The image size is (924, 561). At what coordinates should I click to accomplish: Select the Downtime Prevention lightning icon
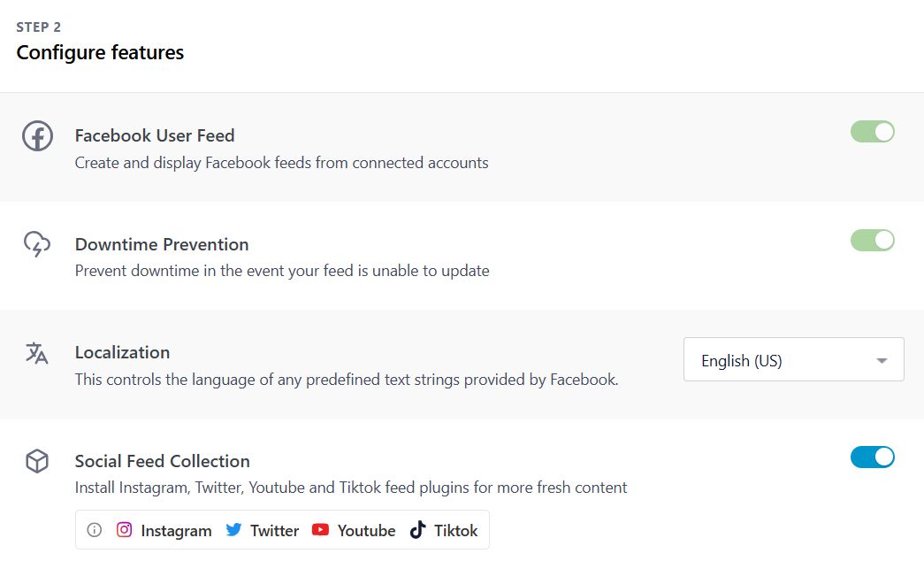tap(36, 246)
